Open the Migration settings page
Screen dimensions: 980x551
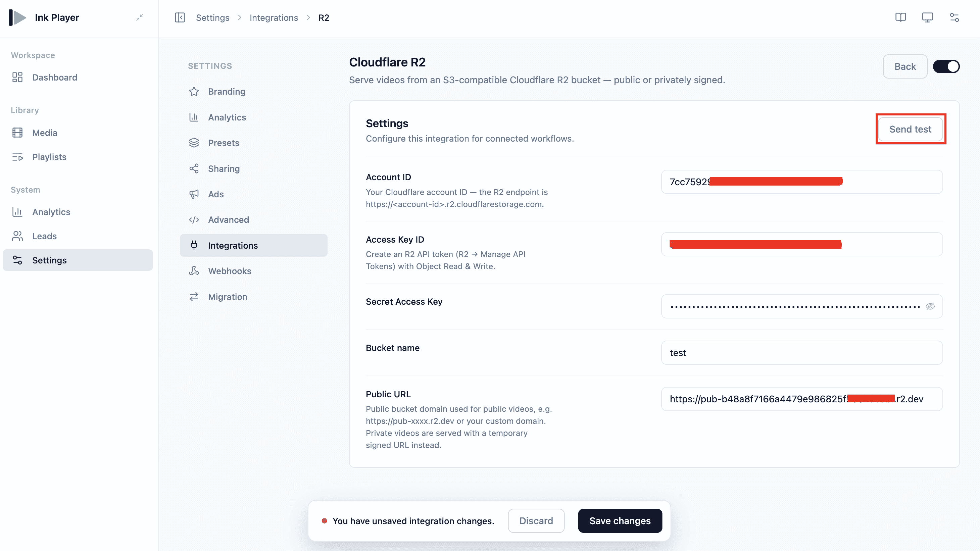click(x=253, y=297)
